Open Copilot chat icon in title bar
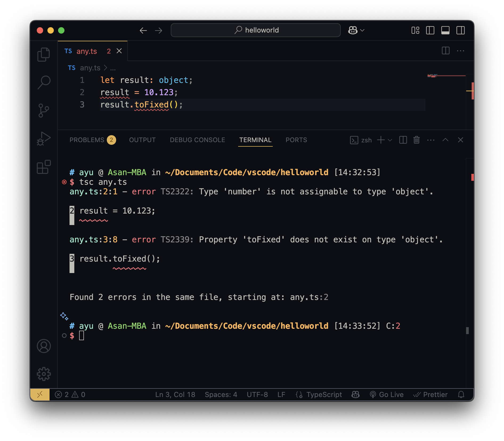Image resolution: width=504 pixels, height=441 pixels. [x=353, y=30]
